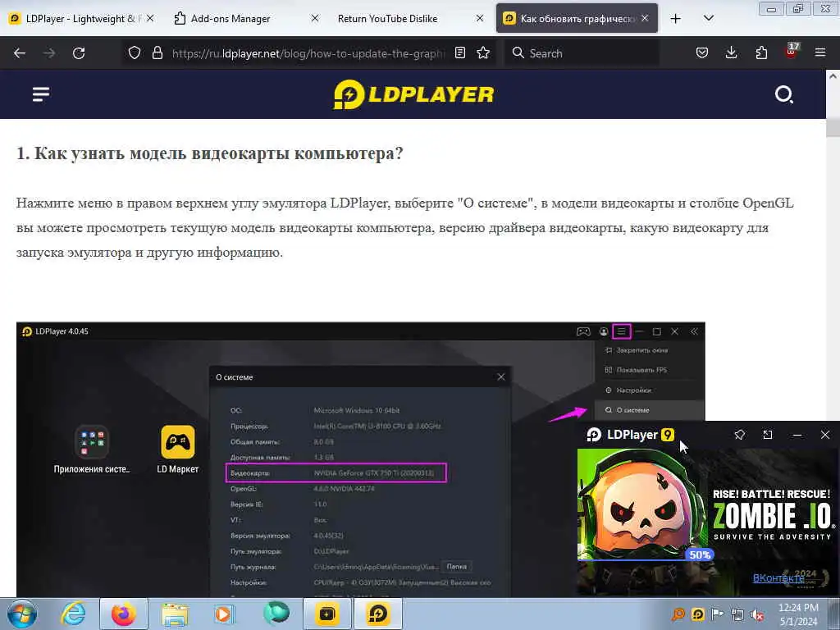Click the volume icon in system tray
840x630 pixels.
757,614
